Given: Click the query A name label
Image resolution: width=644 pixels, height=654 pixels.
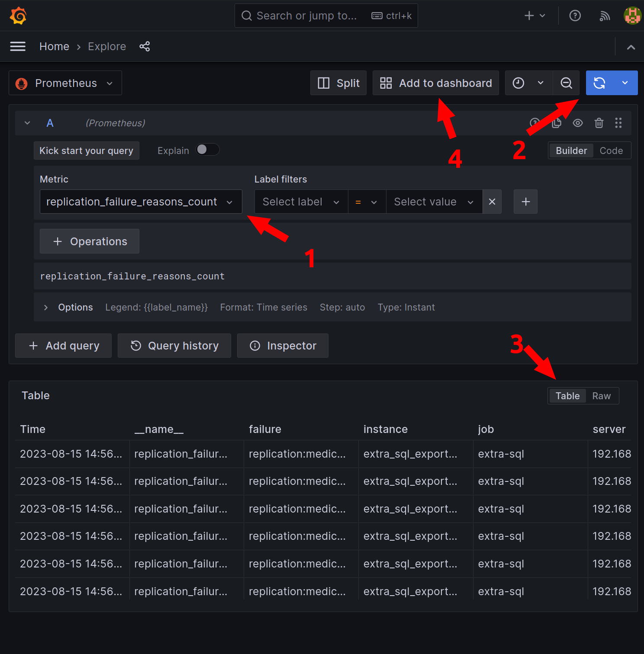Looking at the screenshot, I should coord(50,123).
